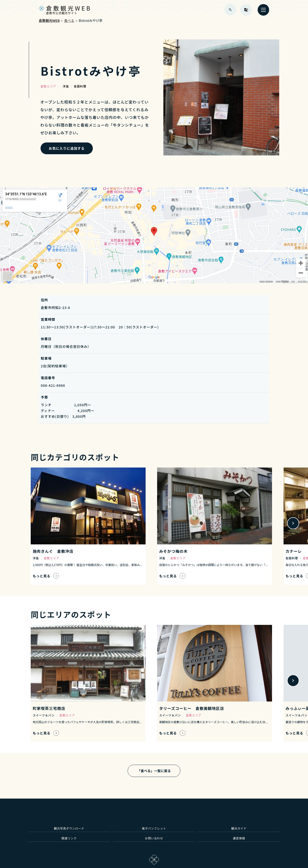Click 町家喫茶三宅商店 title
Viewport: 308px width, 868px height.
(x=49, y=709)
